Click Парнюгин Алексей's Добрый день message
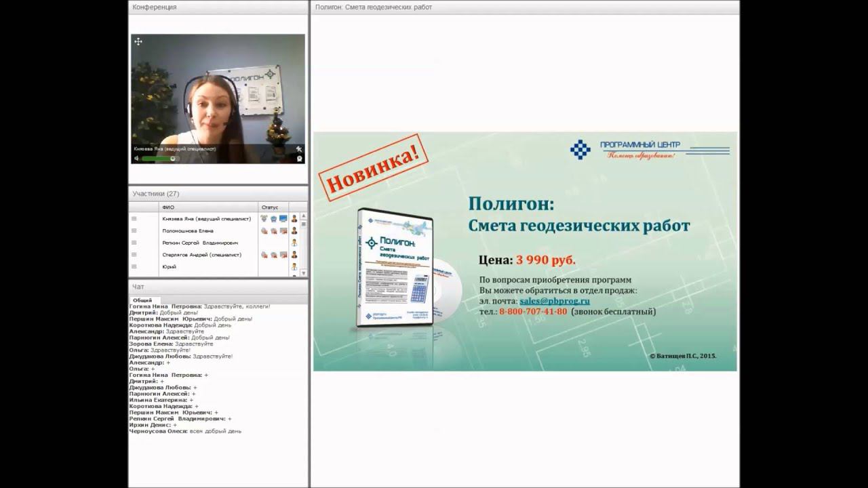868x488 pixels. click(179, 338)
